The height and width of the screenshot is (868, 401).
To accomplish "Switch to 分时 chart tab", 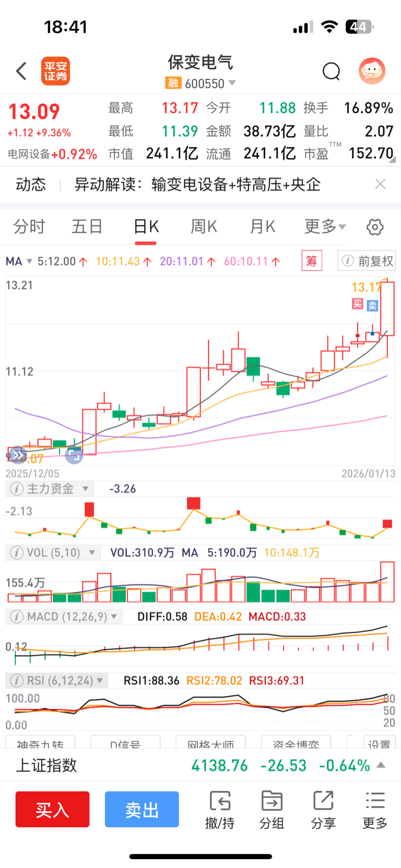I will point(29,227).
